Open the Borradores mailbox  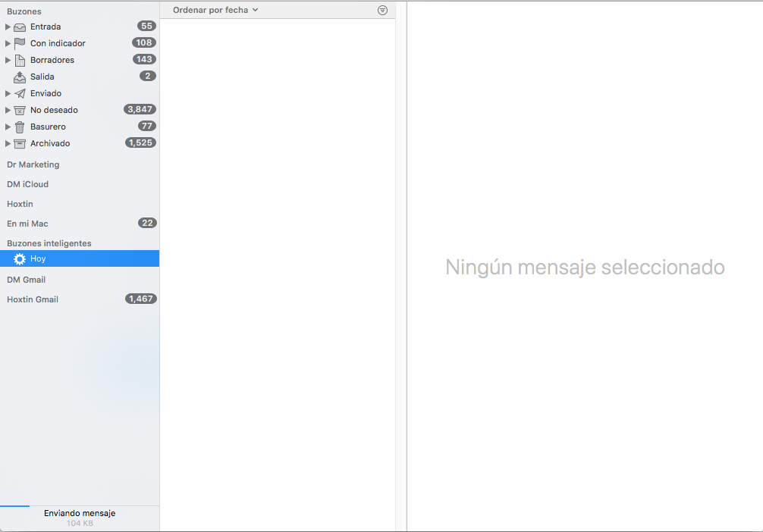pyautogui.click(x=80, y=60)
